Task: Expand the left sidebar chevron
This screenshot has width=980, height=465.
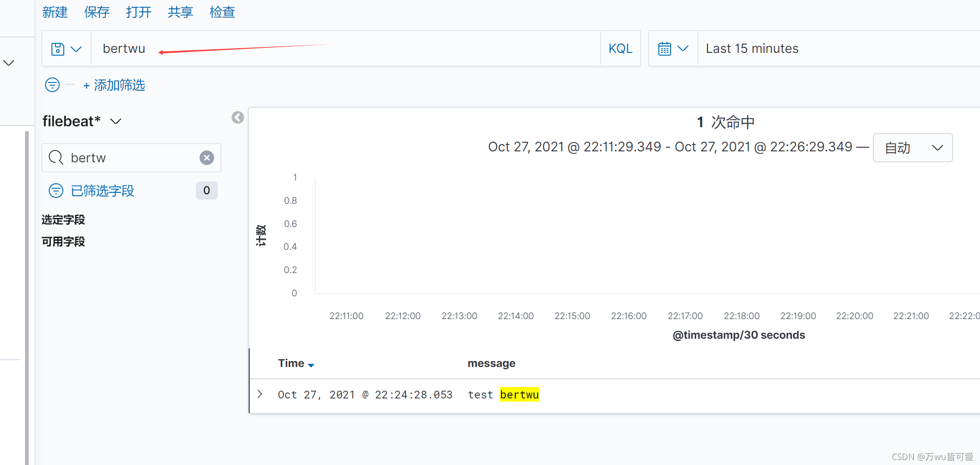Action: tap(9, 62)
